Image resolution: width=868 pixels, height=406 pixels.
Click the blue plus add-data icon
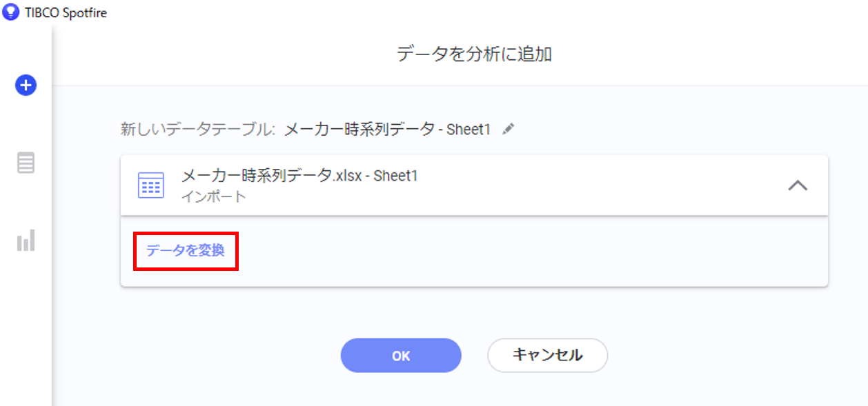(26, 85)
